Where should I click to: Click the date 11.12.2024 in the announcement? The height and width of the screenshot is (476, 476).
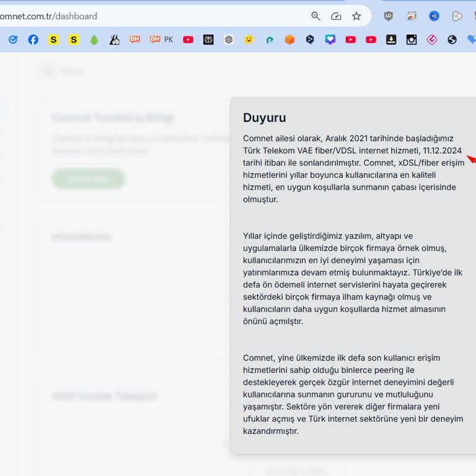click(x=443, y=151)
